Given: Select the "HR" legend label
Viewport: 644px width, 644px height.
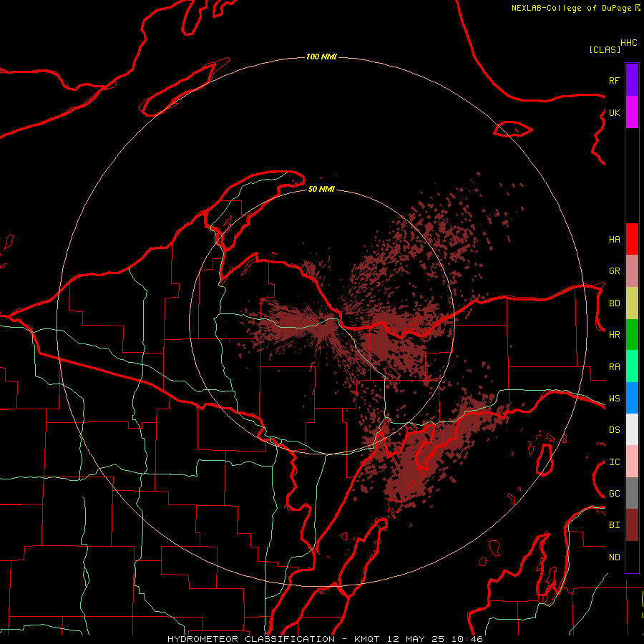Looking at the screenshot, I should click(614, 335).
